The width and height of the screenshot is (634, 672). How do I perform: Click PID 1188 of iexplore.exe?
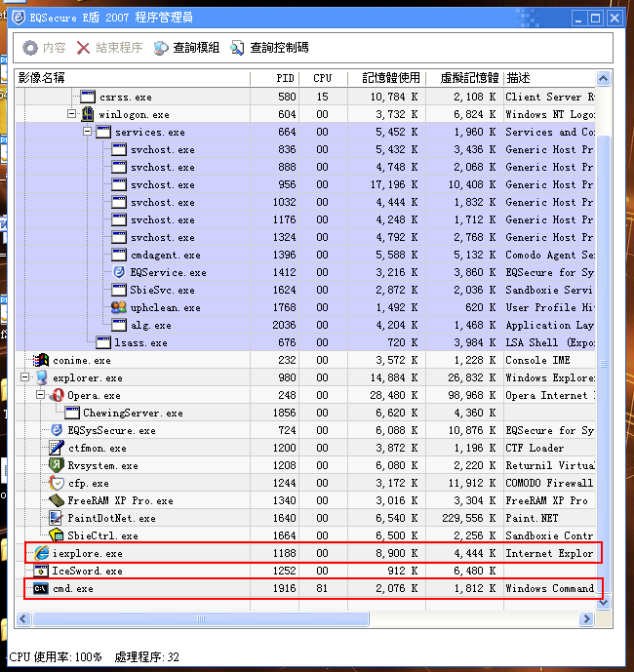point(284,553)
